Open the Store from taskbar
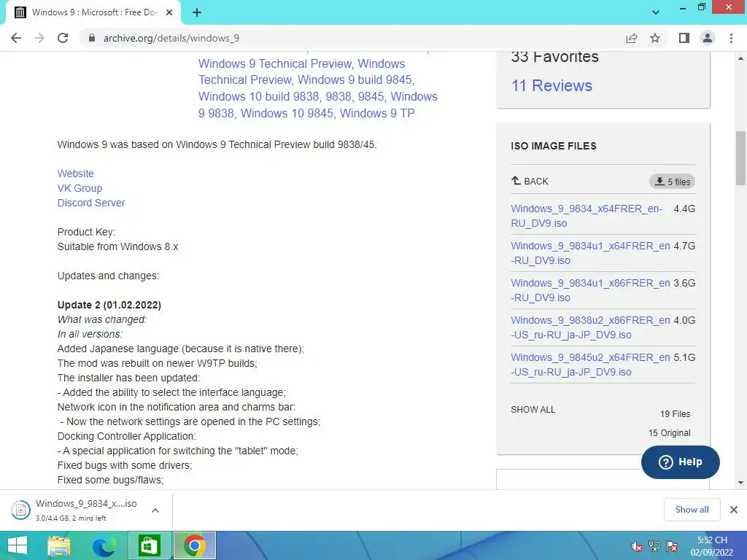 [x=149, y=545]
